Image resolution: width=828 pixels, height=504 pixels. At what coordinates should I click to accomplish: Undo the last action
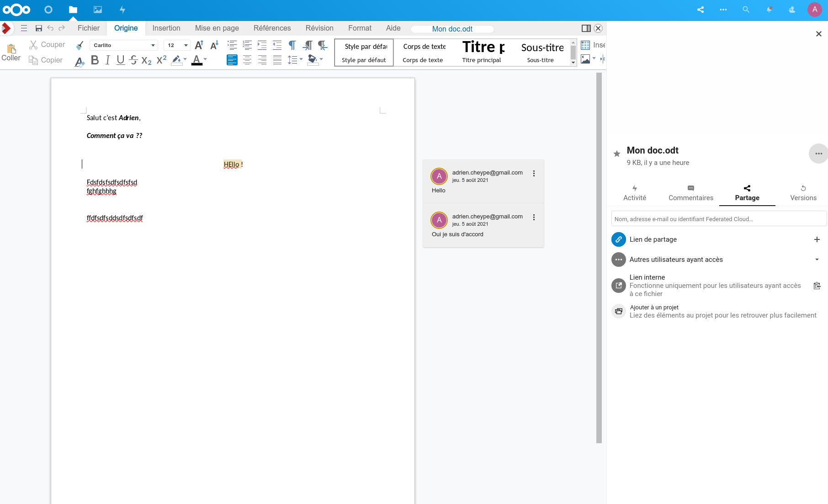50,28
